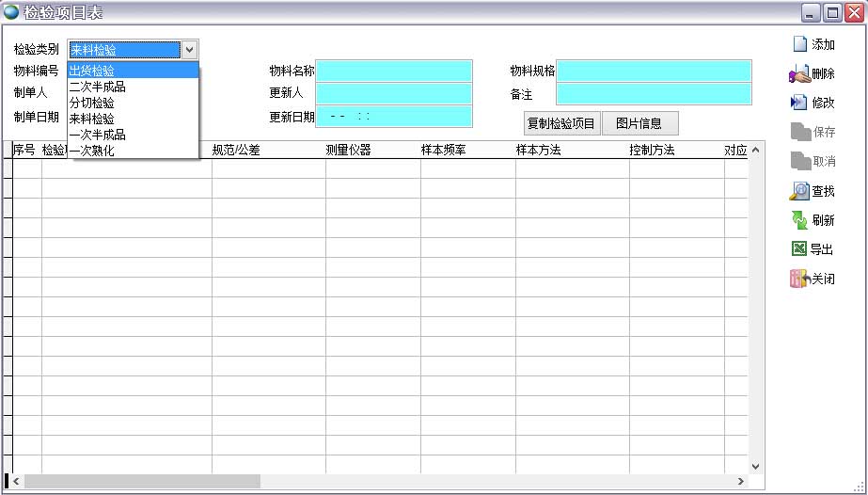Image resolution: width=868 pixels, height=495 pixels.
Task: Click the 关闭 (Close) door icon
Action: point(799,279)
